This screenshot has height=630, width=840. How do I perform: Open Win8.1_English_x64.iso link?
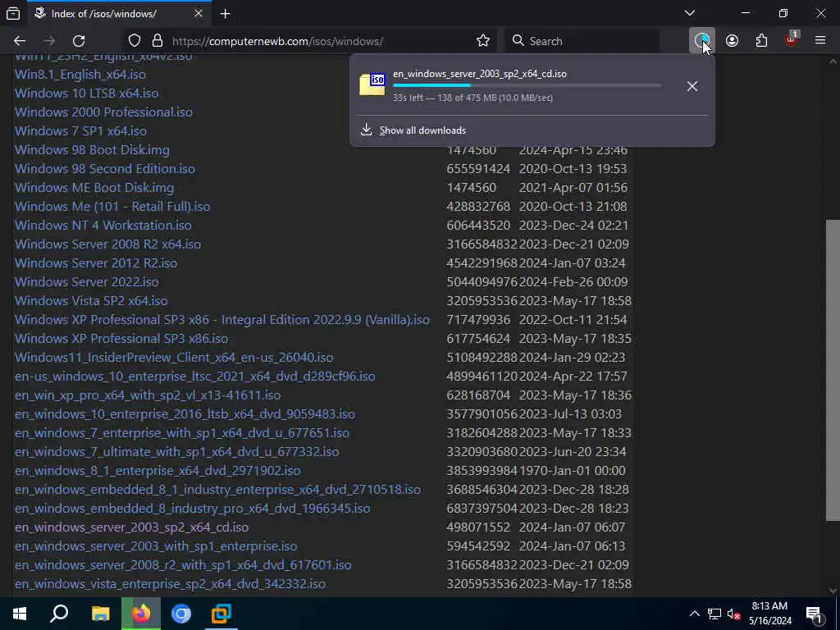click(x=80, y=74)
